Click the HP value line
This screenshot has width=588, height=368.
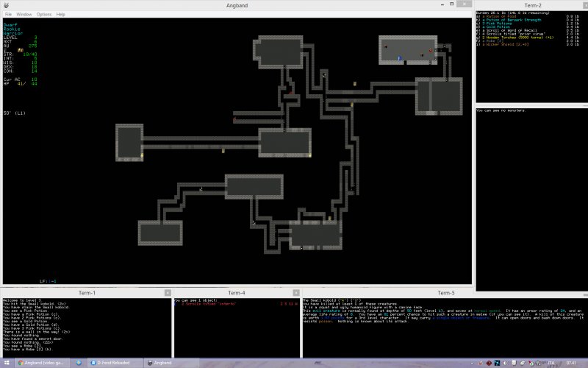tap(21, 83)
